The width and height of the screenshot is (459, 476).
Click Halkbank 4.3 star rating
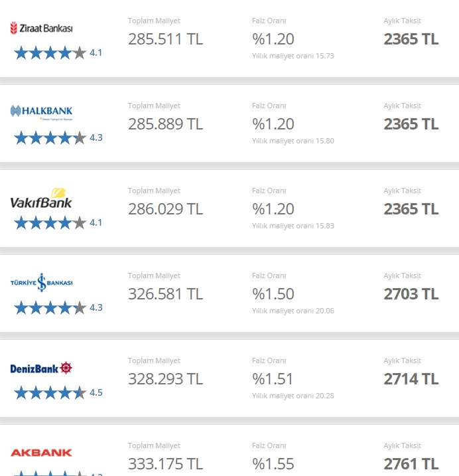point(58,138)
